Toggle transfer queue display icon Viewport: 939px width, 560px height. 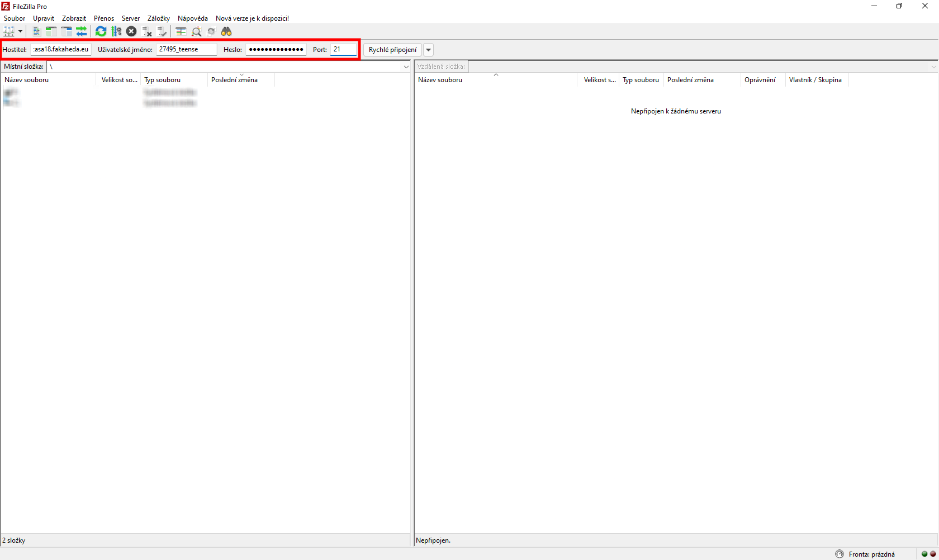[82, 31]
